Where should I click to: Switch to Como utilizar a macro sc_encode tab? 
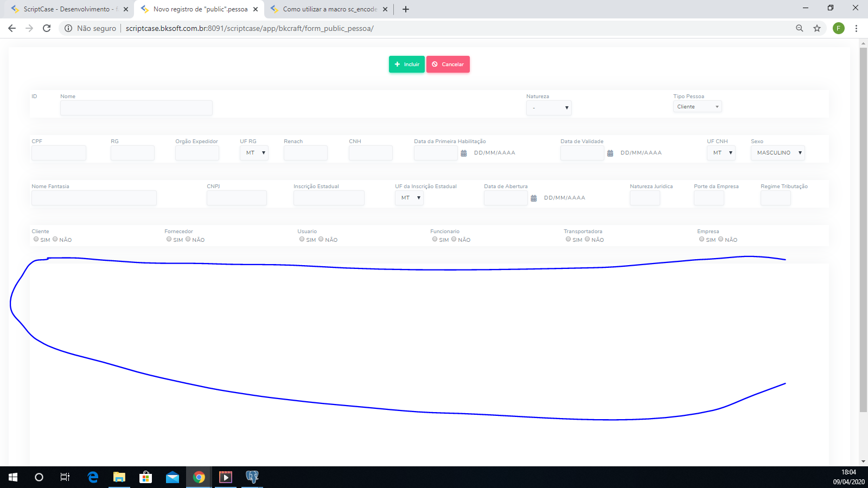tap(328, 9)
